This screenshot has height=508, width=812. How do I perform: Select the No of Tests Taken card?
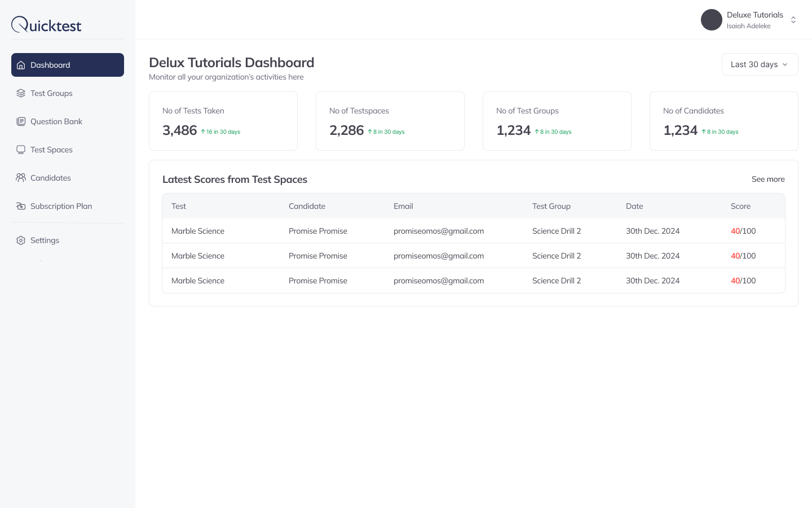click(x=223, y=121)
